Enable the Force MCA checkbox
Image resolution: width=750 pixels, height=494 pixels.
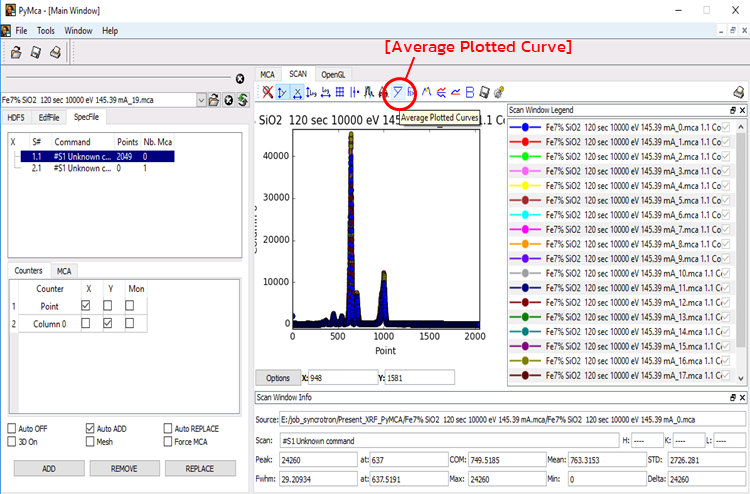click(x=168, y=441)
